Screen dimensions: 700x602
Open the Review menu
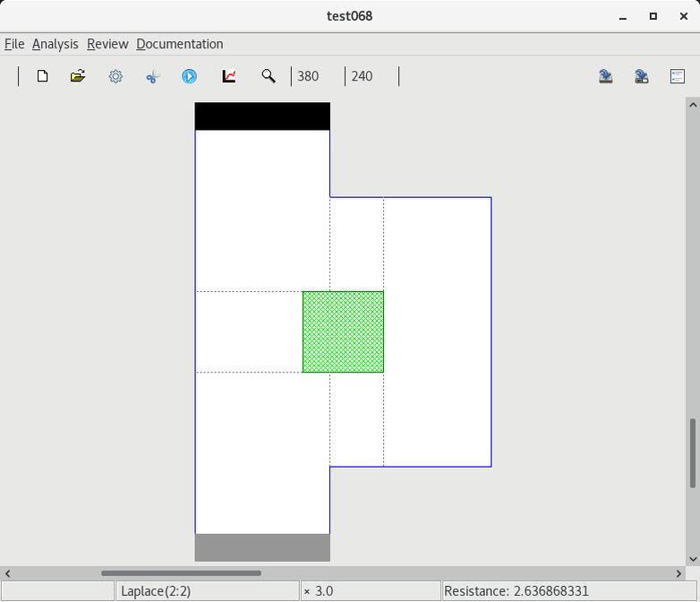coord(107,44)
